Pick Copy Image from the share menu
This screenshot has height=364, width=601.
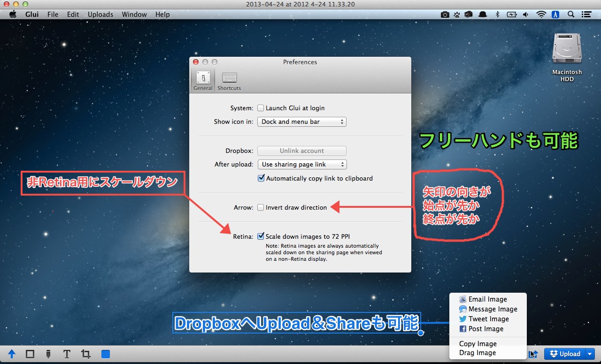pos(488,344)
